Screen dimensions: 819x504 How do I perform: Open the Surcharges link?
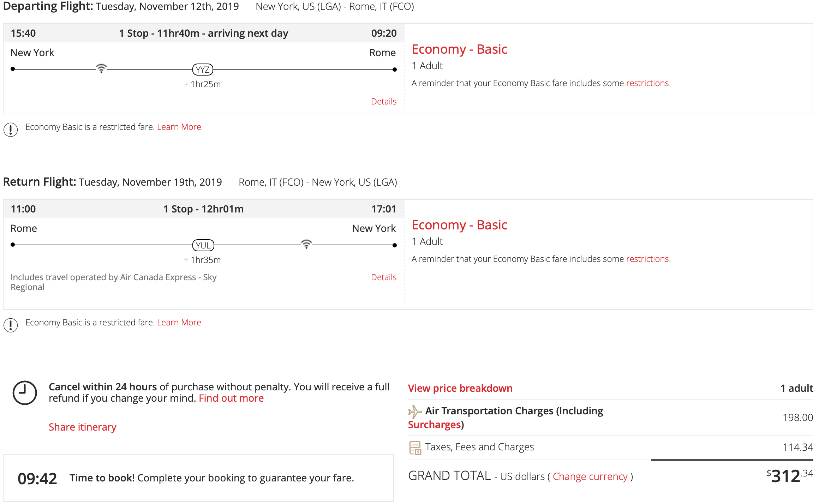434,425
